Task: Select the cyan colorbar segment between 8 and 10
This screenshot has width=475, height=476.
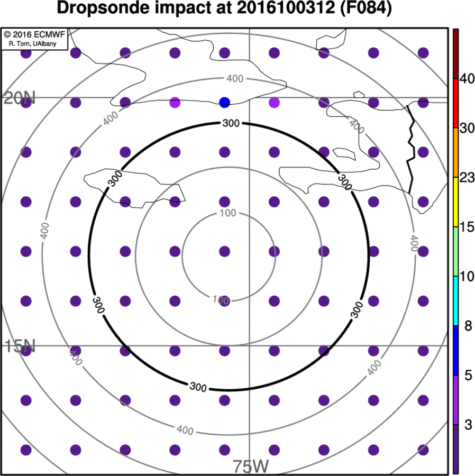Action: (455, 301)
